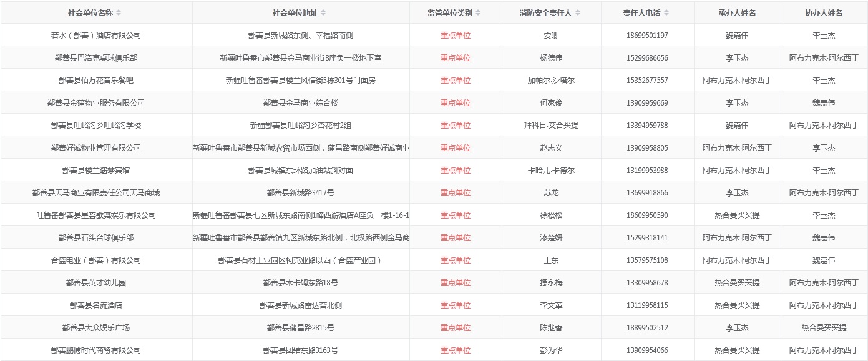Select unit 鄯善县名流酒店

96,305
